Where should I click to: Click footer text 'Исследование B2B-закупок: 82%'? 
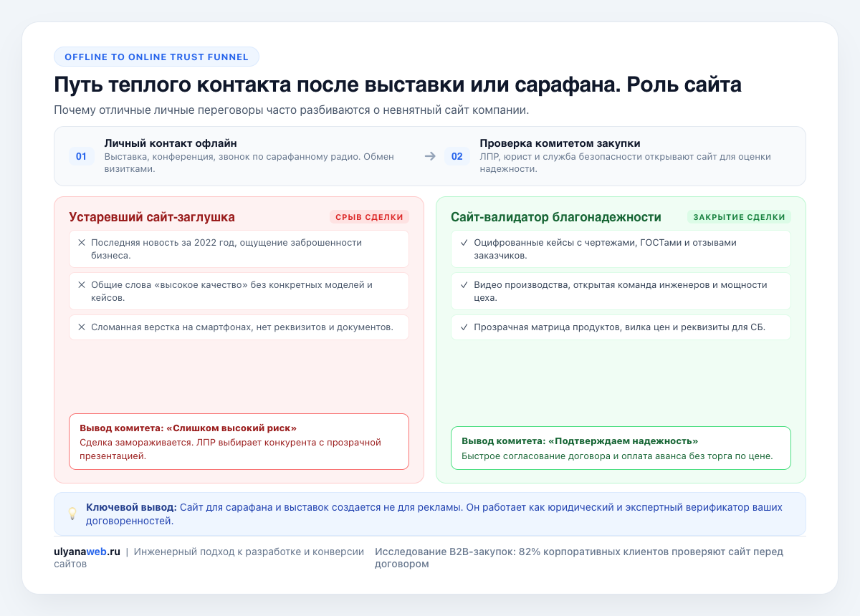[x=579, y=557]
